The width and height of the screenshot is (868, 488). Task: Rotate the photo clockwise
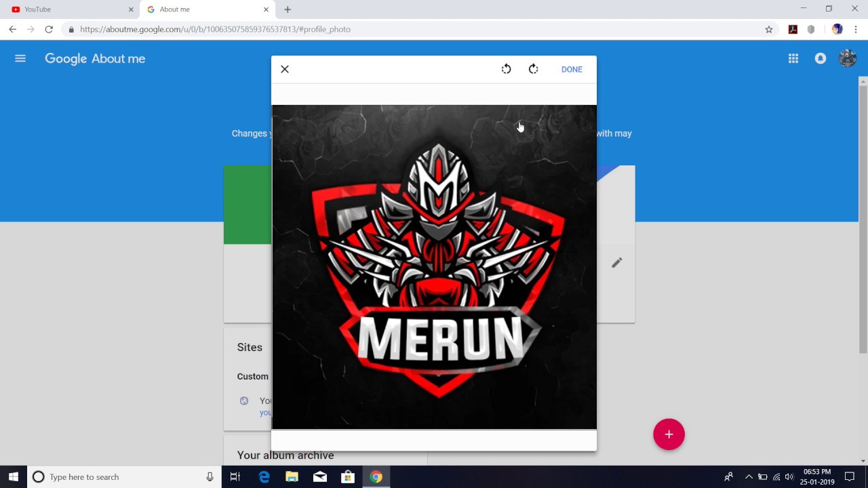[533, 69]
